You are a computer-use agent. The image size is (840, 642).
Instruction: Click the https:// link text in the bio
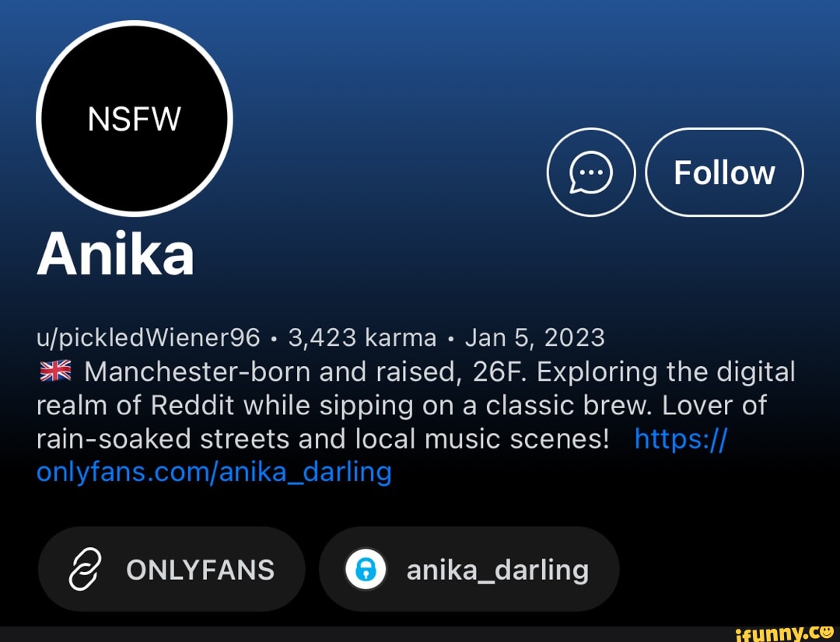[x=681, y=439]
